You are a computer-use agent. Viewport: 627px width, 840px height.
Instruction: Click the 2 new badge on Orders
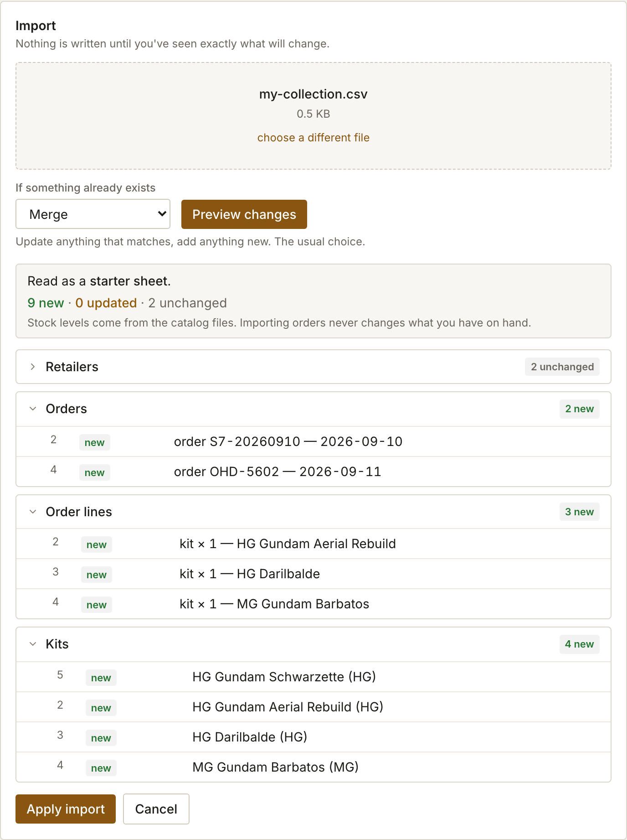(x=580, y=409)
